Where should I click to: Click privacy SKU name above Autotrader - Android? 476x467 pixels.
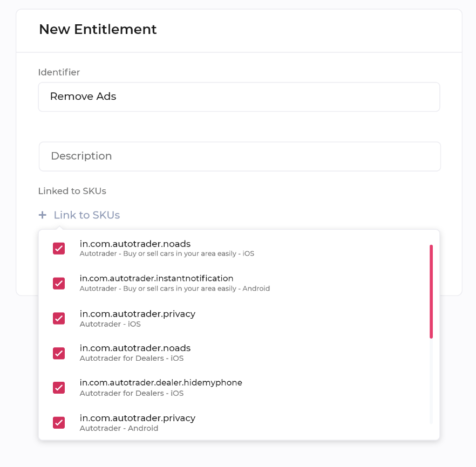(138, 418)
